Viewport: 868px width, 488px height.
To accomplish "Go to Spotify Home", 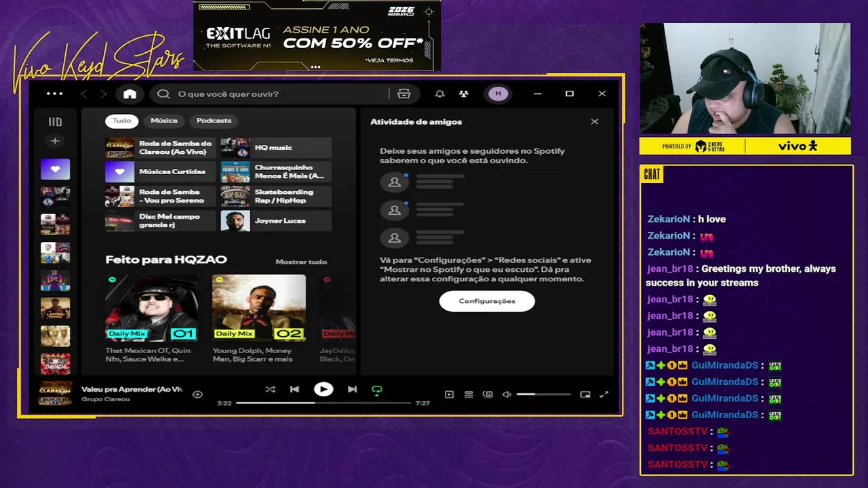I will click(x=130, y=94).
